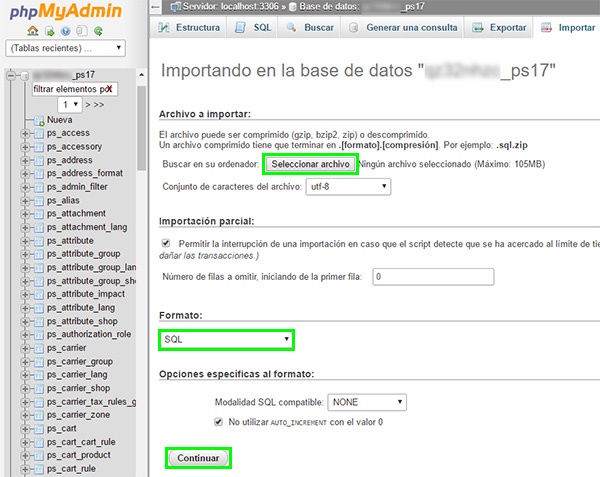Go to last page with >> link
Screen dimensions: 600x477
click(x=99, y=104)
